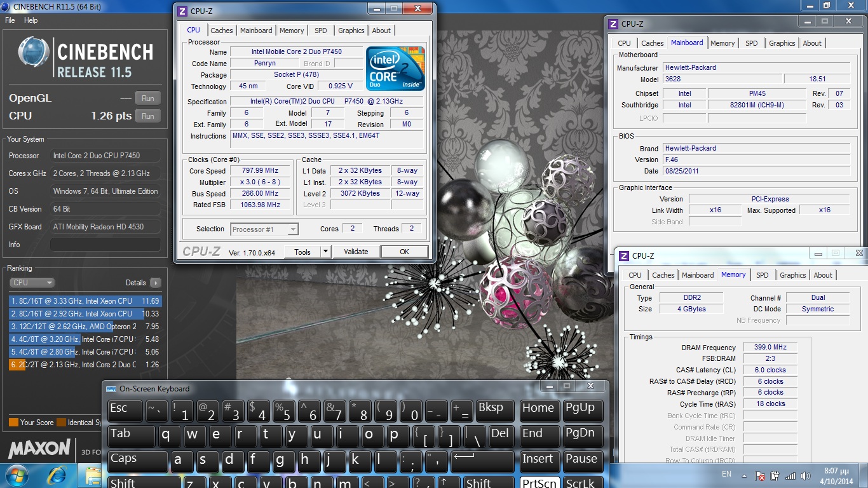Toggle Insert key on On-Screen Keyboard
Screen dimensions: 868x488
(539, 461)
